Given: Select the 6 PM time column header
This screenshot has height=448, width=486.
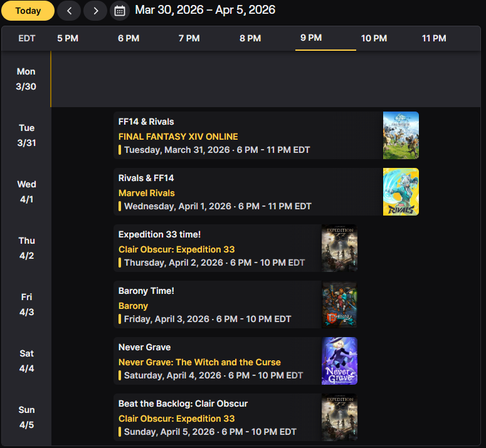Looking at the screenshot, I should pos(129,38).
